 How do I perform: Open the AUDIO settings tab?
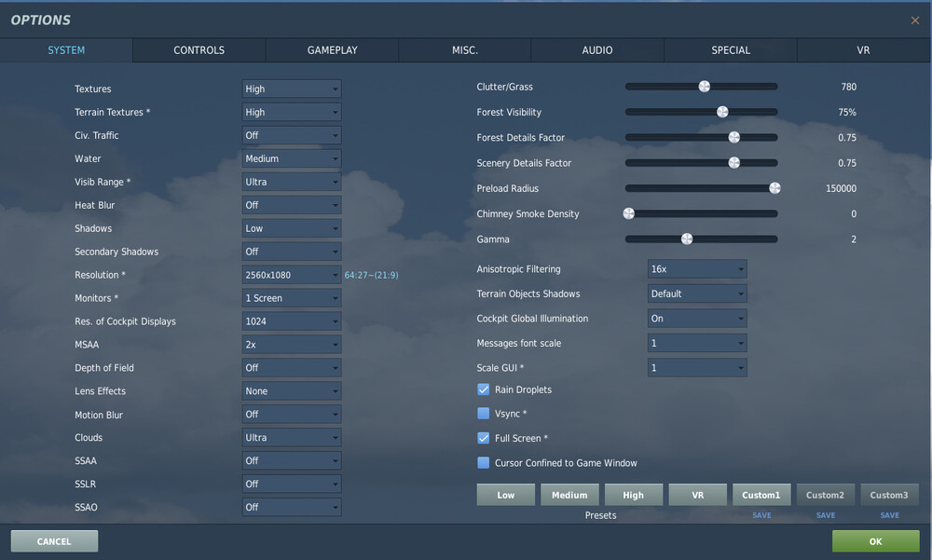[x=597, y=50]
